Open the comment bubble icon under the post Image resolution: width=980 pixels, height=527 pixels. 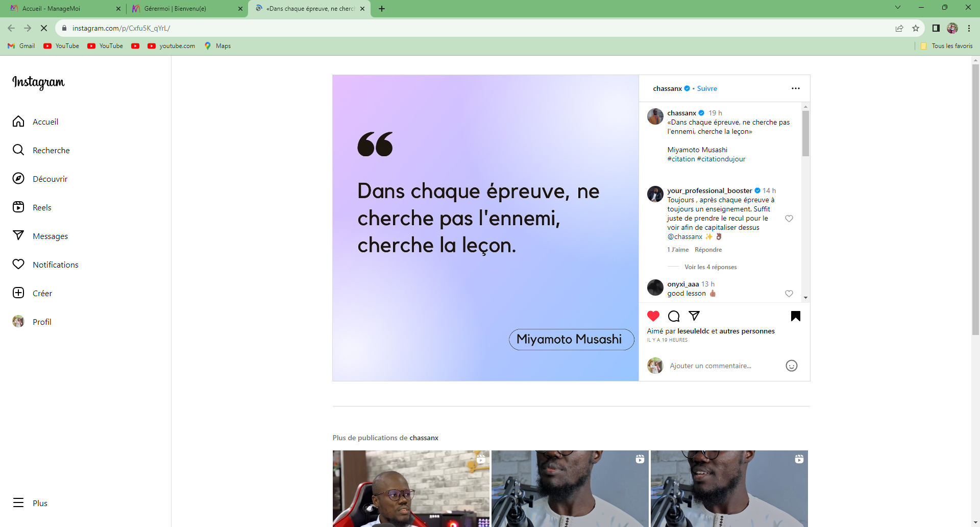tap(674, 316)
